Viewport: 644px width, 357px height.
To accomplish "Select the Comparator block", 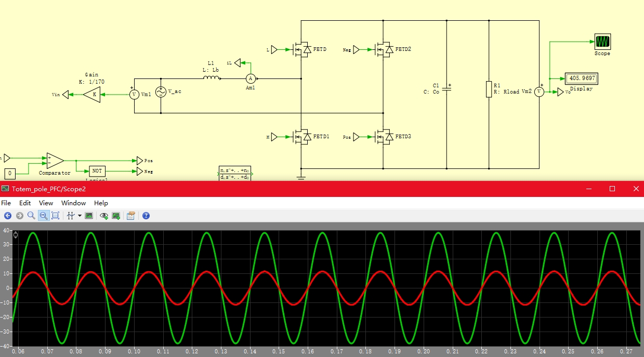I will point(55,161).
